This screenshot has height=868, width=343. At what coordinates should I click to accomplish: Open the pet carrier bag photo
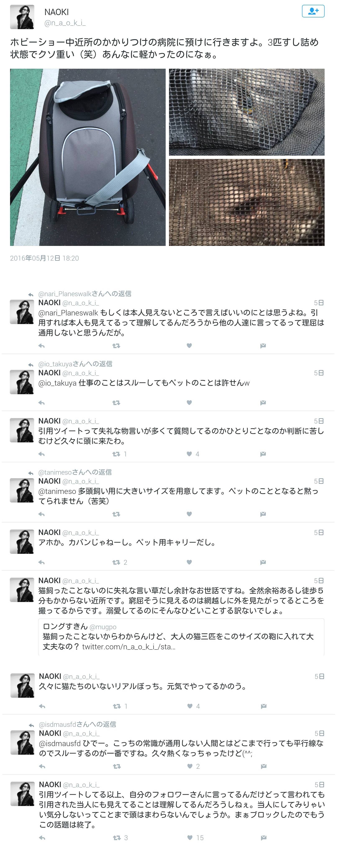coord(87,157)
